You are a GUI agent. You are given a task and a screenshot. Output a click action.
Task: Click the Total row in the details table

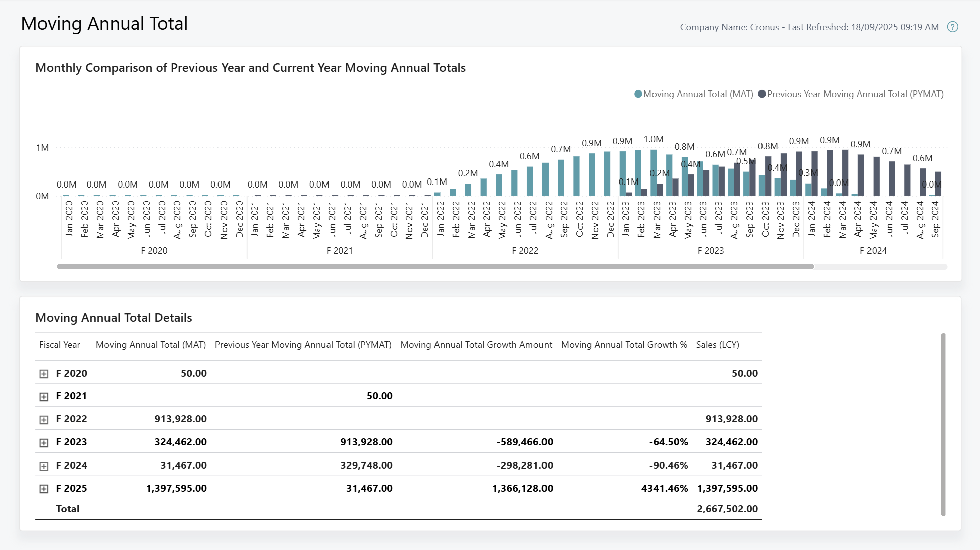[67, 508]
